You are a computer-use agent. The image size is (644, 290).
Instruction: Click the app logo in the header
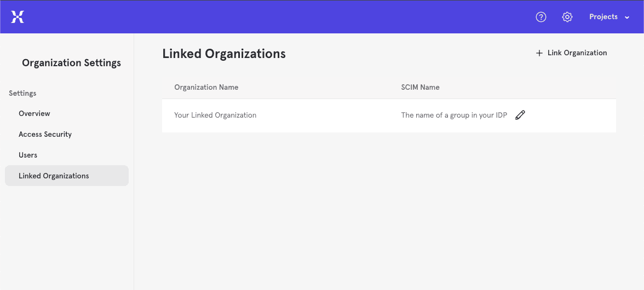coord(18,17)
